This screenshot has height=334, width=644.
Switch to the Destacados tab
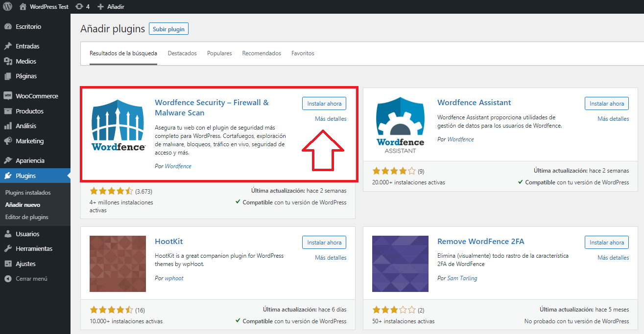click(182, 53)
